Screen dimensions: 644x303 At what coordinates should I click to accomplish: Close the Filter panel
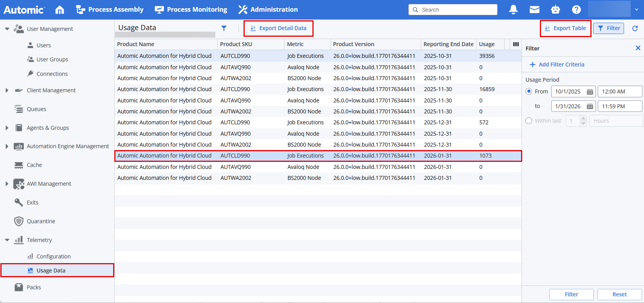[x=638, y=48]
